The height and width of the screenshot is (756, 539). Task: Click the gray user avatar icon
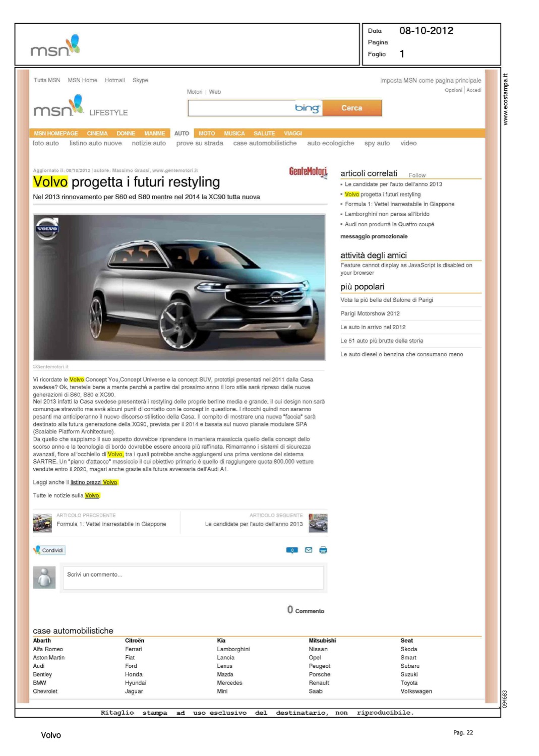pyautogui.click(x=44, y=577)
